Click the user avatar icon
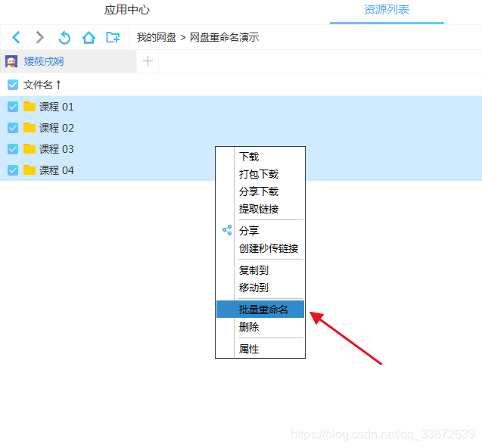 (11, 61)
